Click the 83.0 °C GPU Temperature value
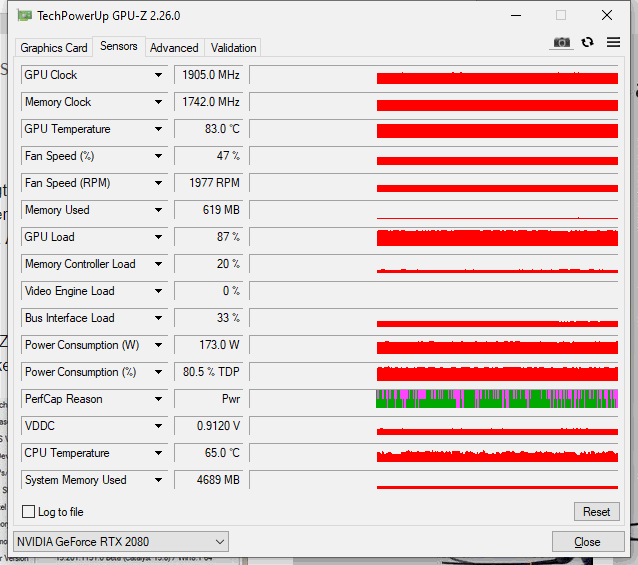Screen dimensions: 638x565 [x=209, y=129]
